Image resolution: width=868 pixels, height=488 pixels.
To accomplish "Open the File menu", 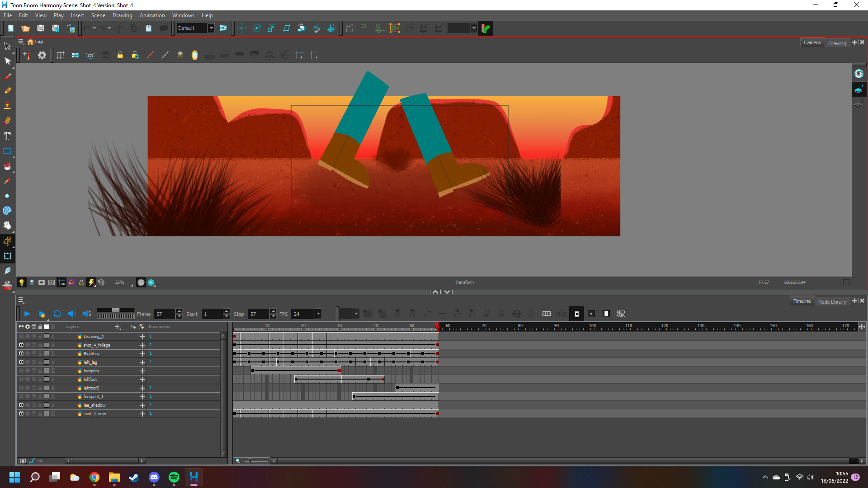I will (8, 15).
